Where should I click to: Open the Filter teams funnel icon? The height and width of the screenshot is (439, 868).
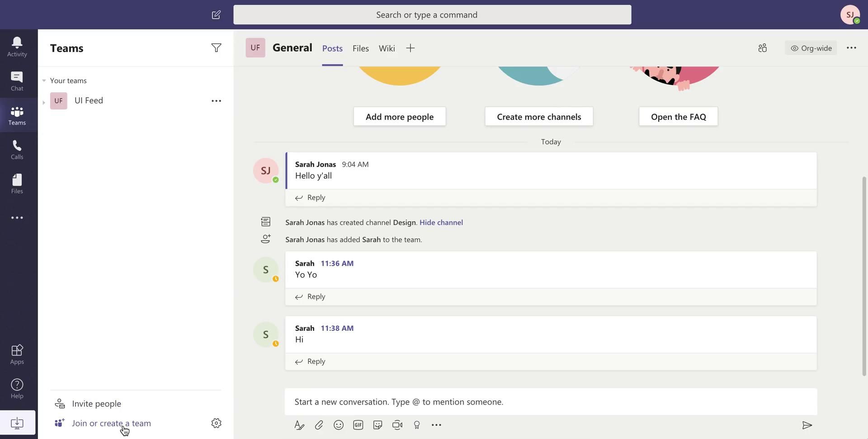(216, 48)
